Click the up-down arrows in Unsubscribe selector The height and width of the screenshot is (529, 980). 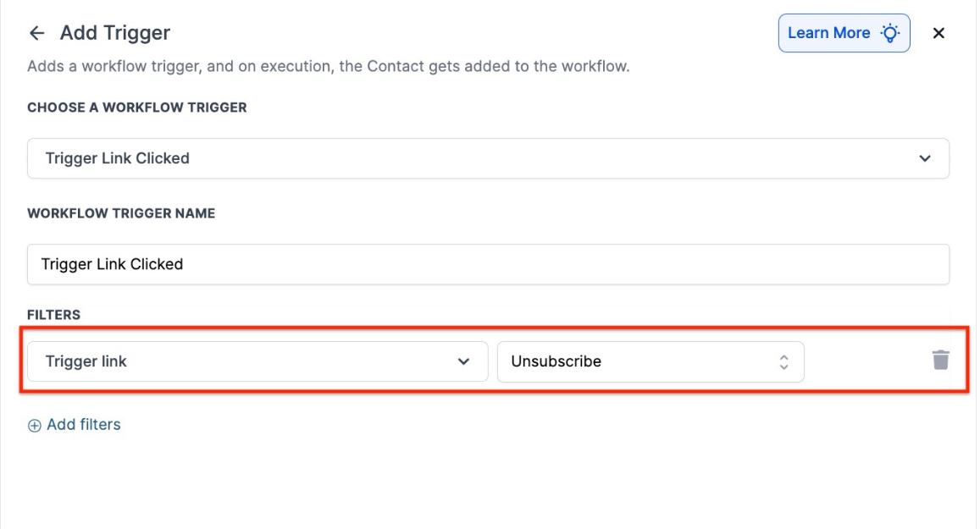pos(783,361)
